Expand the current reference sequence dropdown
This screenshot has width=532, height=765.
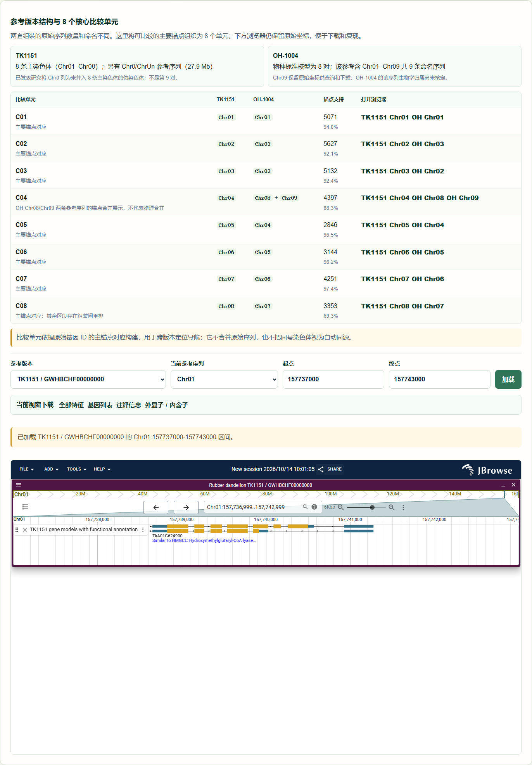click(224, 379)
